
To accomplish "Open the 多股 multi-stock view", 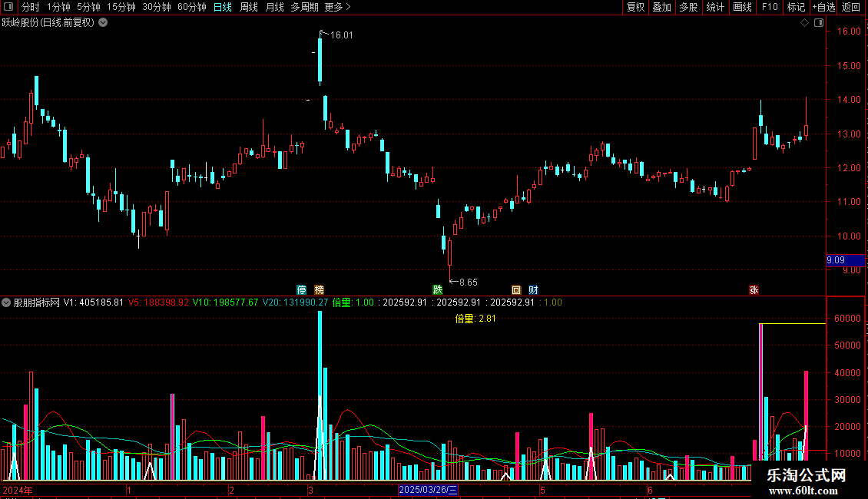I will (x=688, y=7).
